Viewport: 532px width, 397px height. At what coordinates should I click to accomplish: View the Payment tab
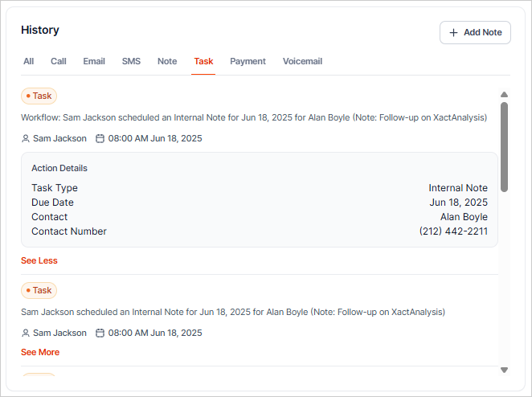248,61
